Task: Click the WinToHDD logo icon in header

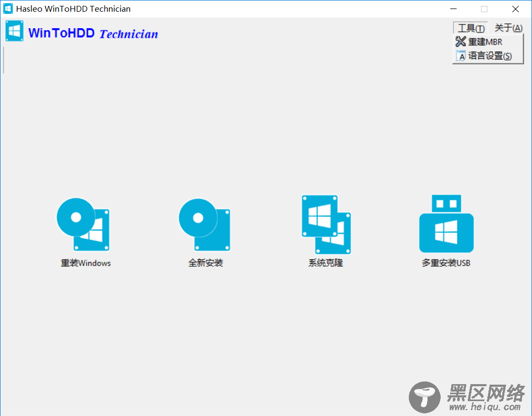Action: (x=14, y=31)
